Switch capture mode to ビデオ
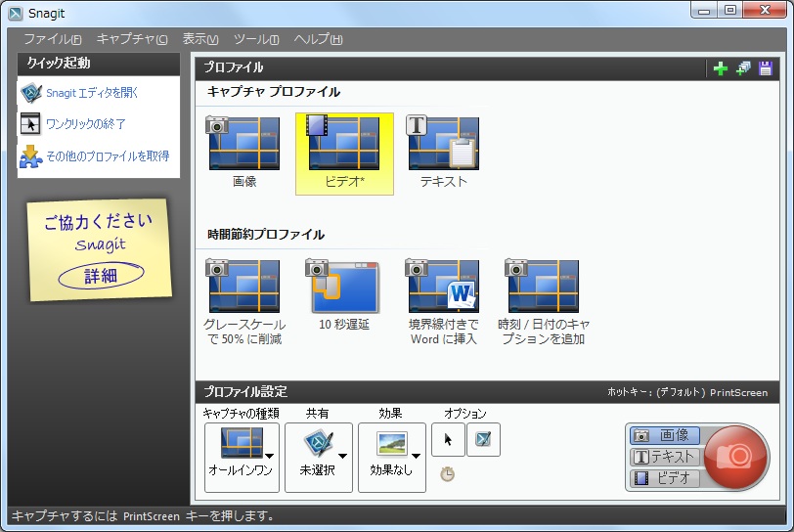This screenshot has height=532, width=794. [x=665, y=478]
